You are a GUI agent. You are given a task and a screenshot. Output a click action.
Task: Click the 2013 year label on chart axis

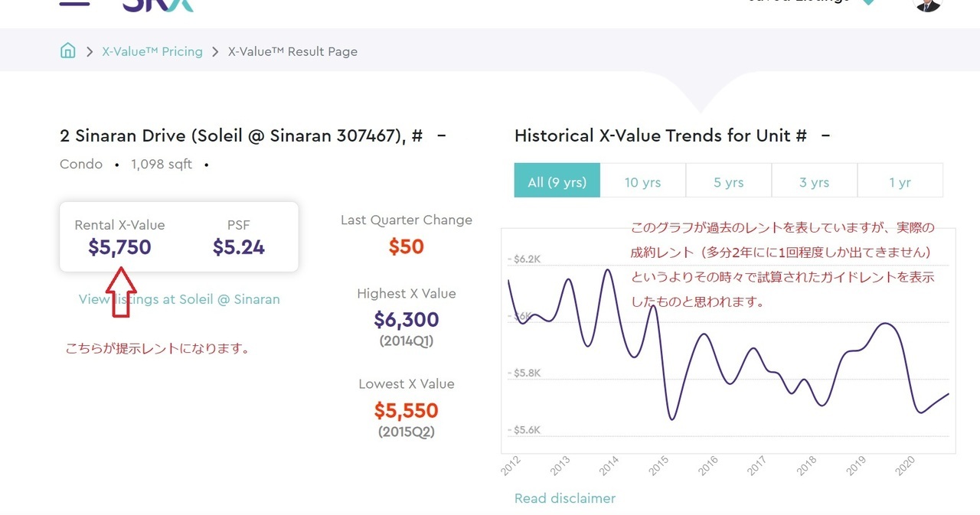coord(560,465)
